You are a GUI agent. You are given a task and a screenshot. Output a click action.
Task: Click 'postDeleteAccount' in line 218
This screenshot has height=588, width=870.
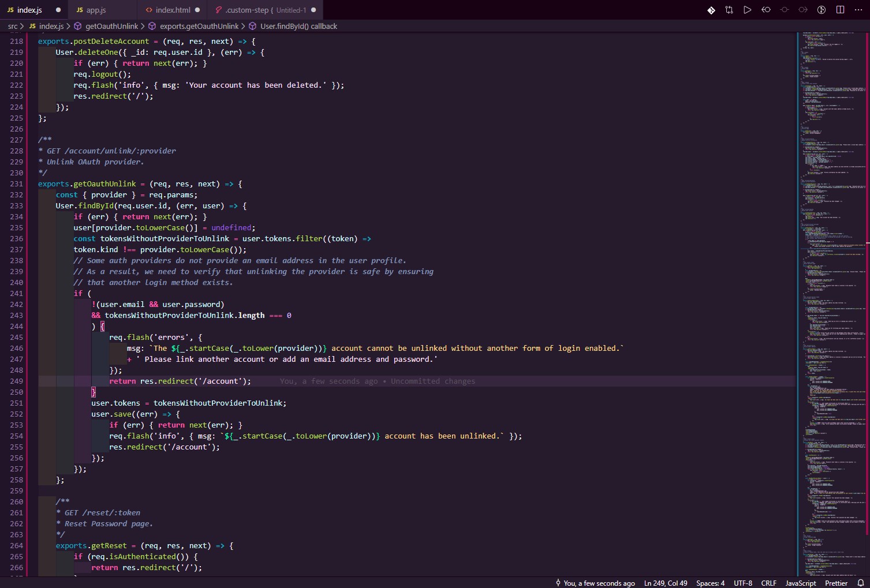(x=111, y=41)
